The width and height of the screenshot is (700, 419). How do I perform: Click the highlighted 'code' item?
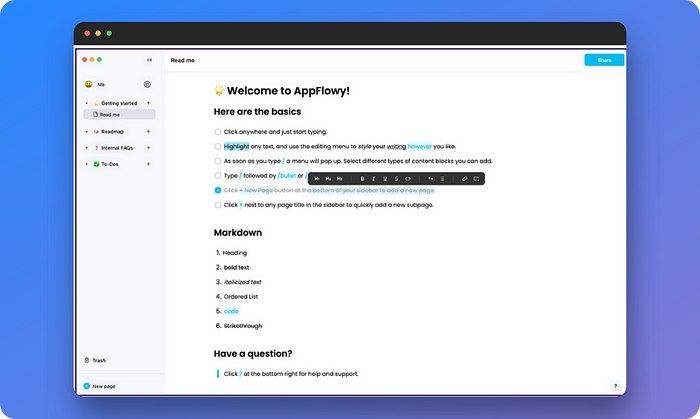[231, 311]
